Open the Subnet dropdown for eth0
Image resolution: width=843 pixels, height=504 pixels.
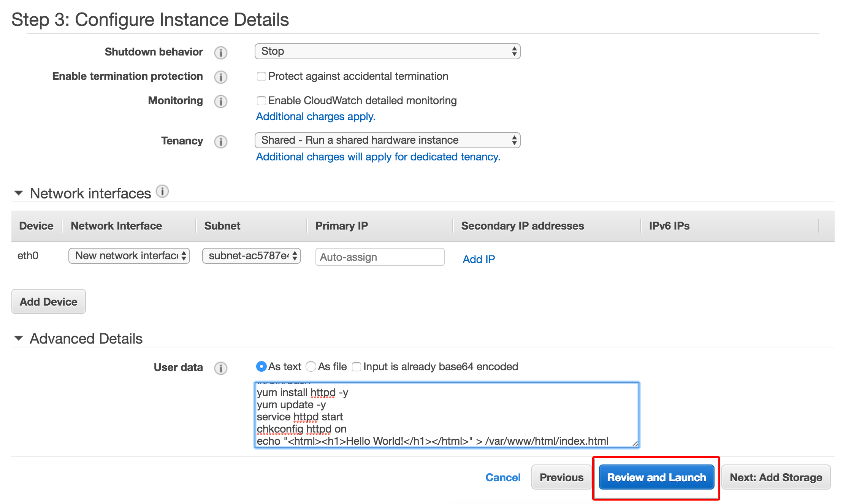[251, 256]
